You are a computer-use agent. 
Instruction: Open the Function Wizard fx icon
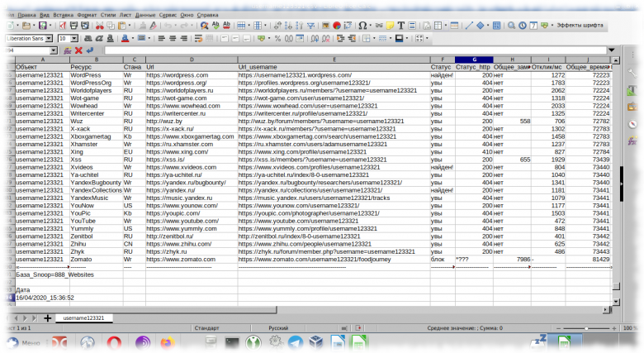(68, 50)
